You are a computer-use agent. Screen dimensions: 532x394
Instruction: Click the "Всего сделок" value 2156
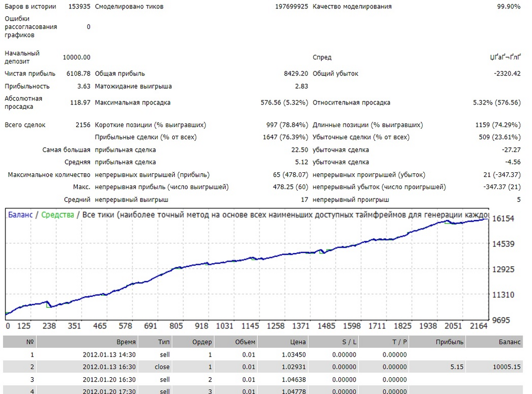(83, 125)
